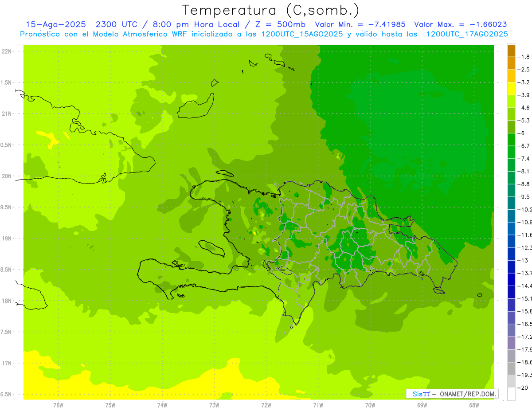
Task: Click the '68W' longitude axis label
Action: tap(474, 405)
